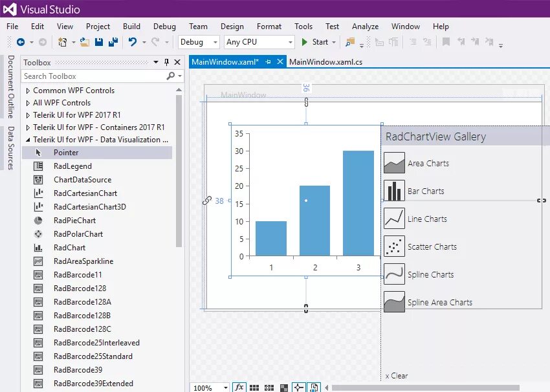Expand Telerik UI for WPF 2017 R1

(28, 115)
